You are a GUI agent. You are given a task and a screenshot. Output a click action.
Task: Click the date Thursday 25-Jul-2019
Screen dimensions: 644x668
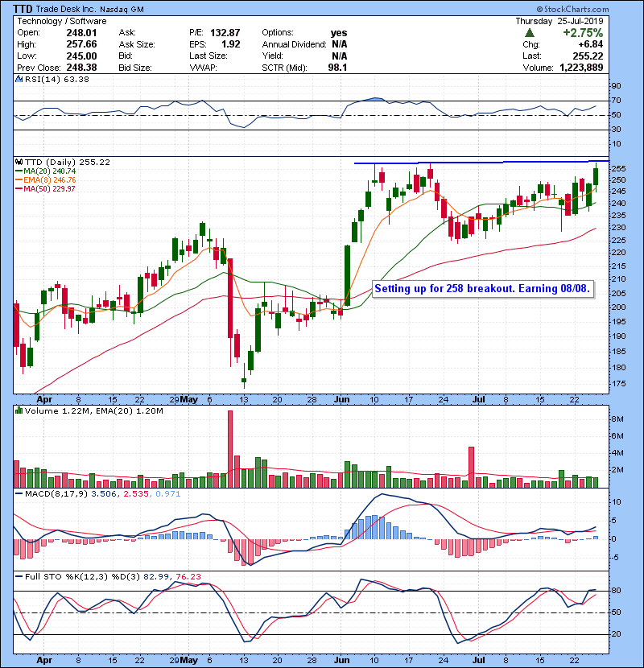tap(559, 21)
